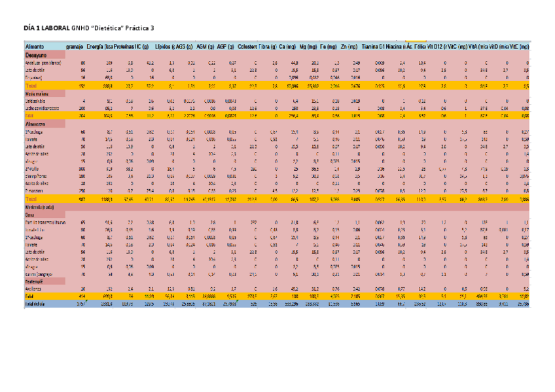Click the 'Cena' section label

29,215
